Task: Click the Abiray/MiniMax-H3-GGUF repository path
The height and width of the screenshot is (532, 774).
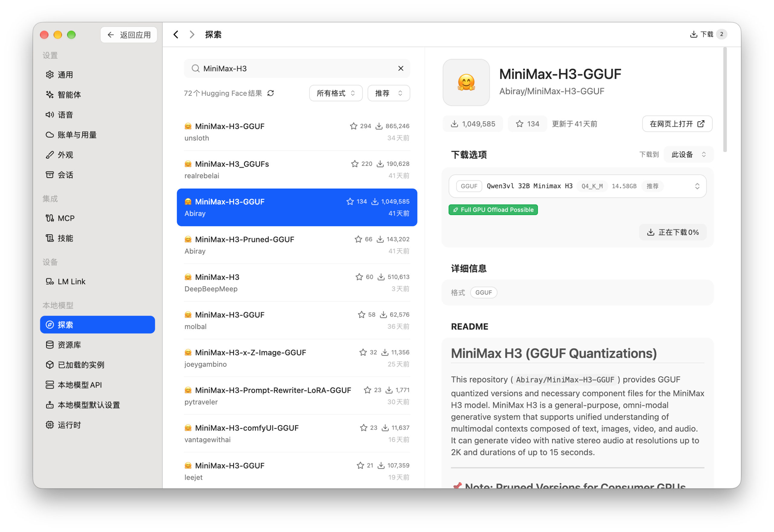Action: (x=552, y=91)
